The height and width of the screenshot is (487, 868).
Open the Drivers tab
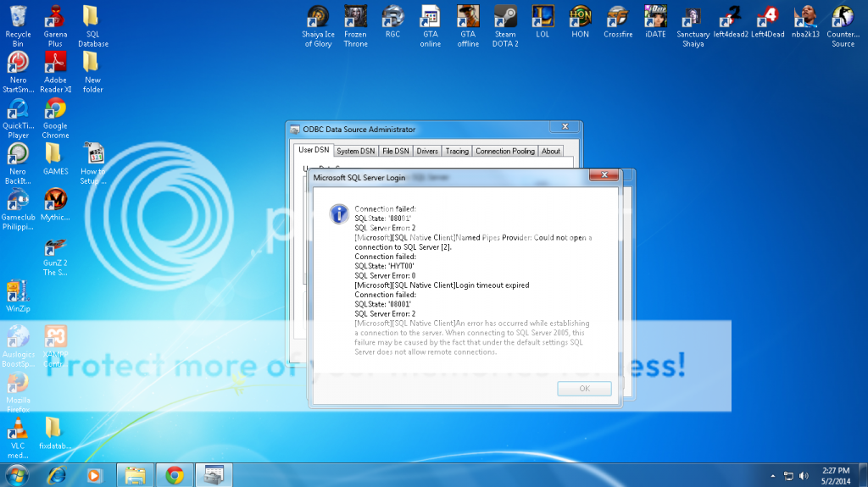click(x=427, y=151)
